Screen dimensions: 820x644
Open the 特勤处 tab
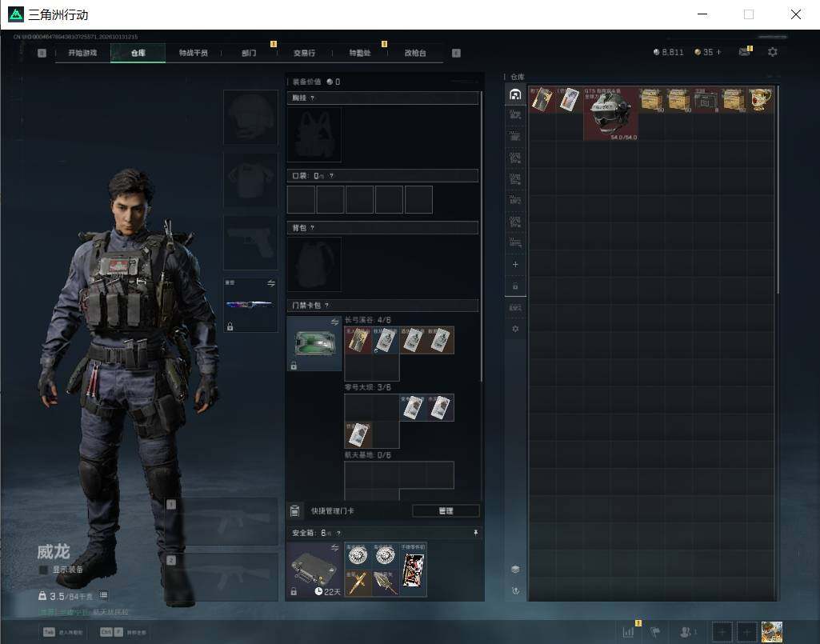tap(360, 53)
